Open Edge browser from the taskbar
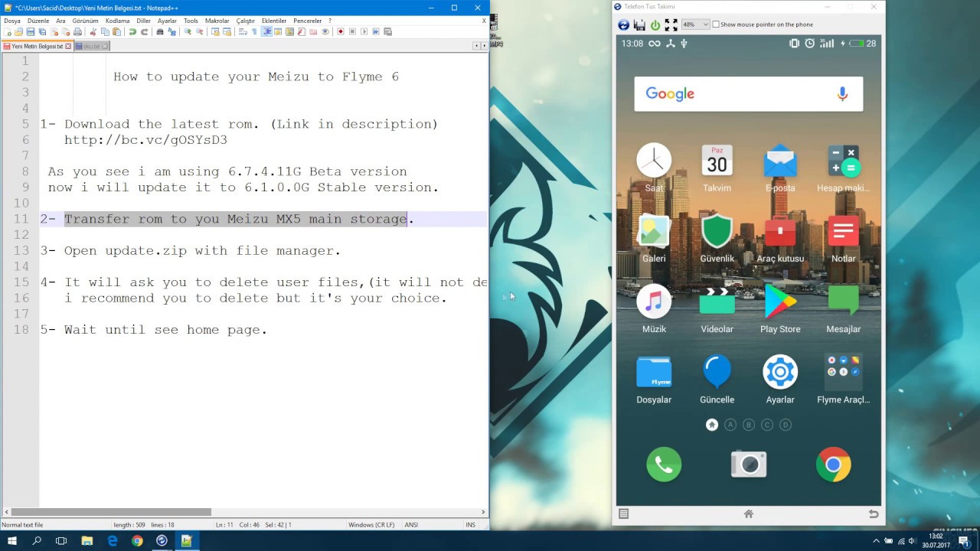The image size is (980, 551). (112, 540)
